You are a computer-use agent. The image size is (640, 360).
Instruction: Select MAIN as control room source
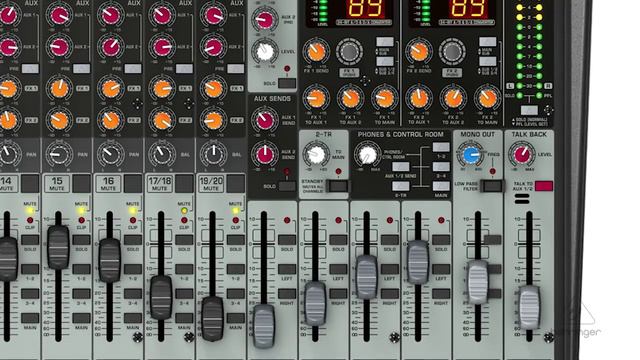441,186
